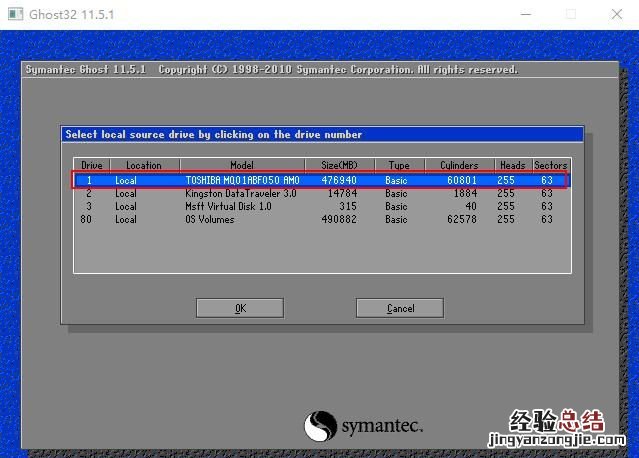Click the Model column header
The height and width of the screenshot is (458, 639).
tap(241, 165)
